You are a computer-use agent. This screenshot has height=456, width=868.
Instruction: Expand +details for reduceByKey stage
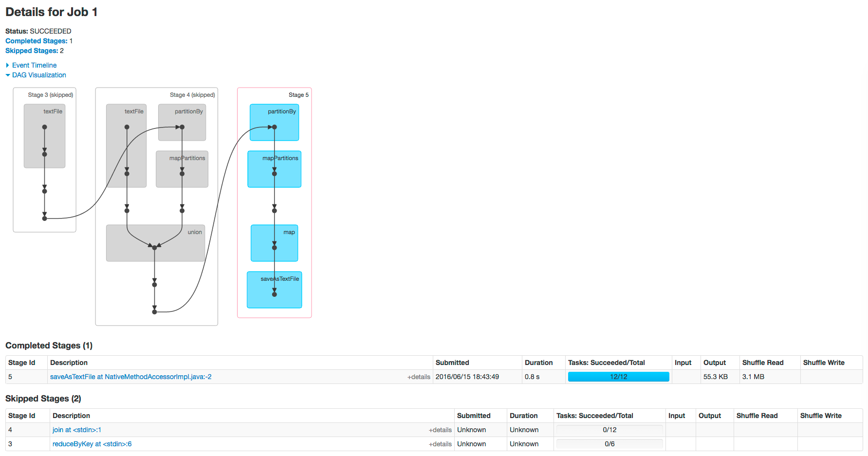coord(440,444)
